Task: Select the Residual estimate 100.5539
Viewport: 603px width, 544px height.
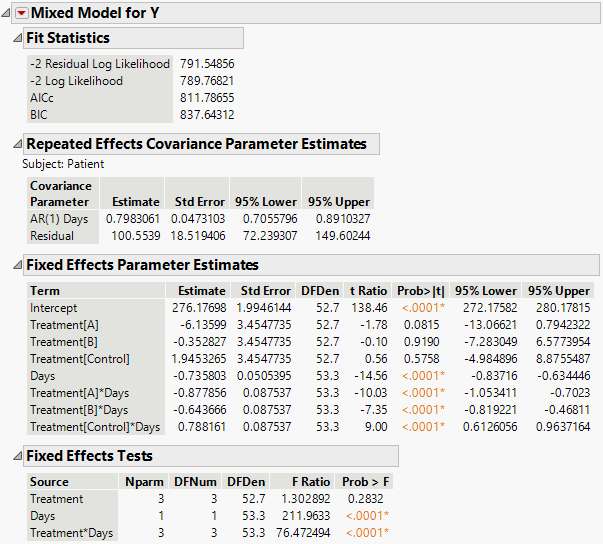Action: [x=136, y=236]
